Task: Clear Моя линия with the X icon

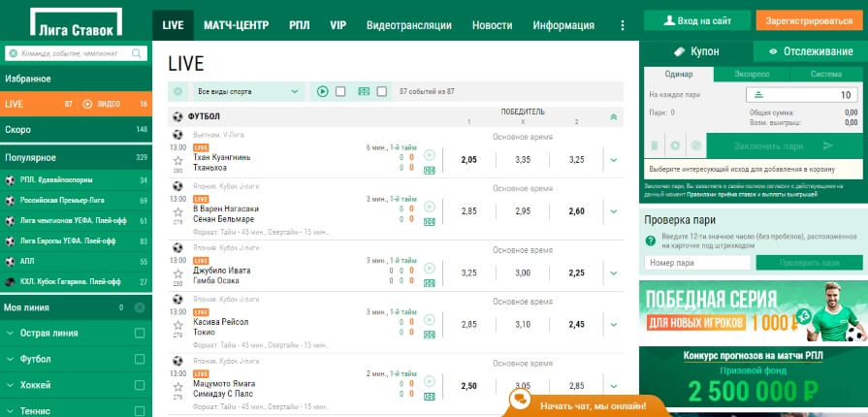Action: coord(140,307)
